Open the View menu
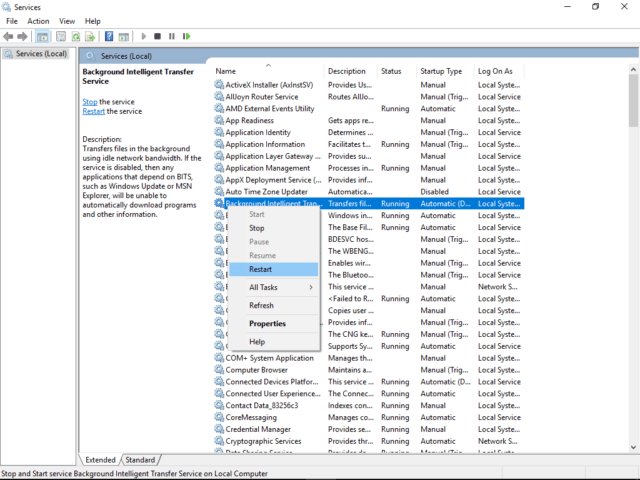 [x=67, y=21]
